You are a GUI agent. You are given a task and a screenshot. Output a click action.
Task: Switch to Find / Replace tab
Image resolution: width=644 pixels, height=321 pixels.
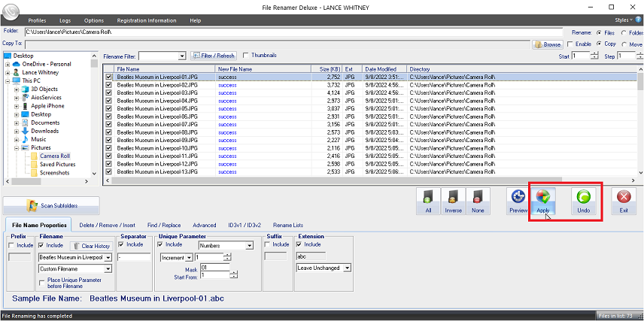point(163,225)
